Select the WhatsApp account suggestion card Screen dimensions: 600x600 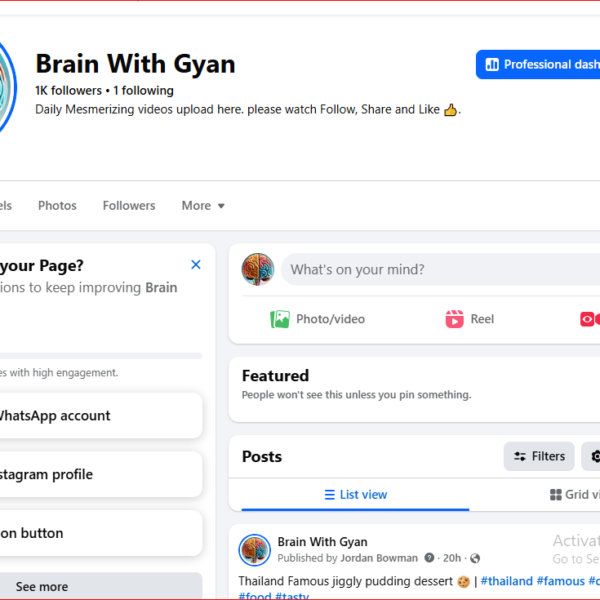click(101, 416)
